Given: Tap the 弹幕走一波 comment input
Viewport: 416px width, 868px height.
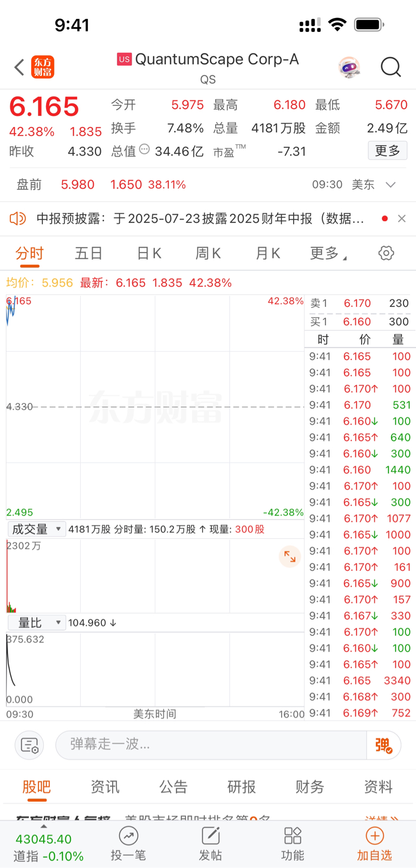Looking at the screenshot, I should [211, 745].
